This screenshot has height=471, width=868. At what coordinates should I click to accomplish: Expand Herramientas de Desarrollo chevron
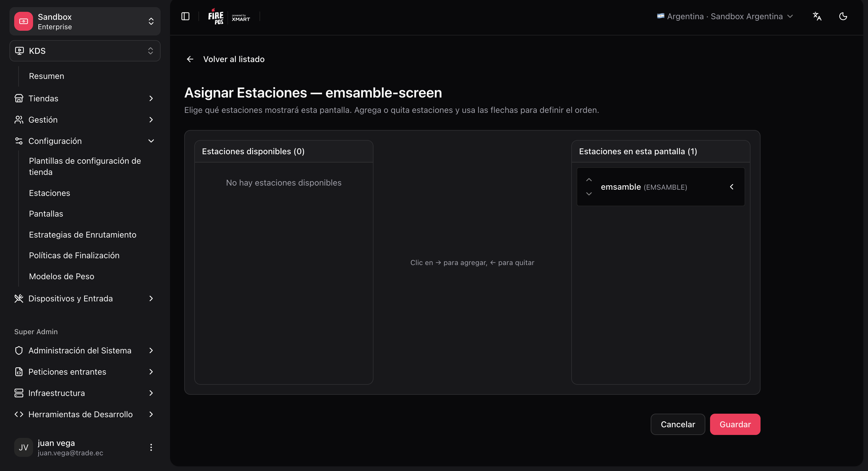pos(151,414)
